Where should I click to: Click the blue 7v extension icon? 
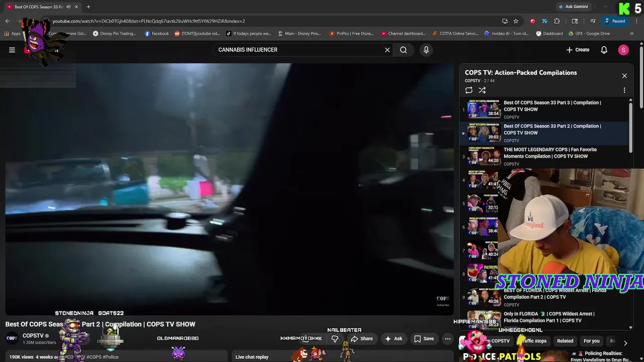click(x=544, y=21)
